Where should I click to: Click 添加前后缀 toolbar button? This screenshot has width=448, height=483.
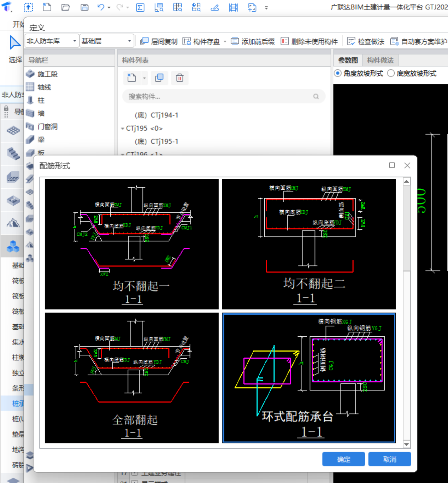point(253,41)
